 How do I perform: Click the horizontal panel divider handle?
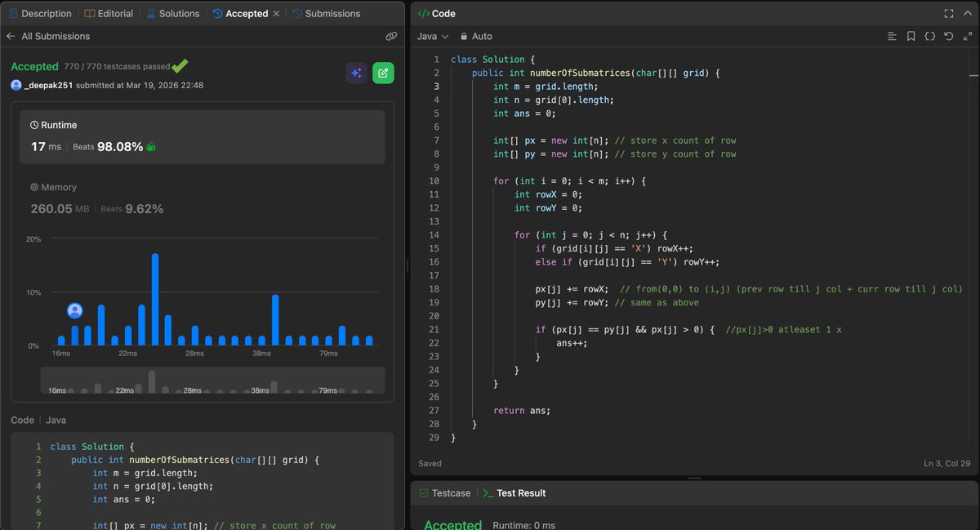(694, 478)
